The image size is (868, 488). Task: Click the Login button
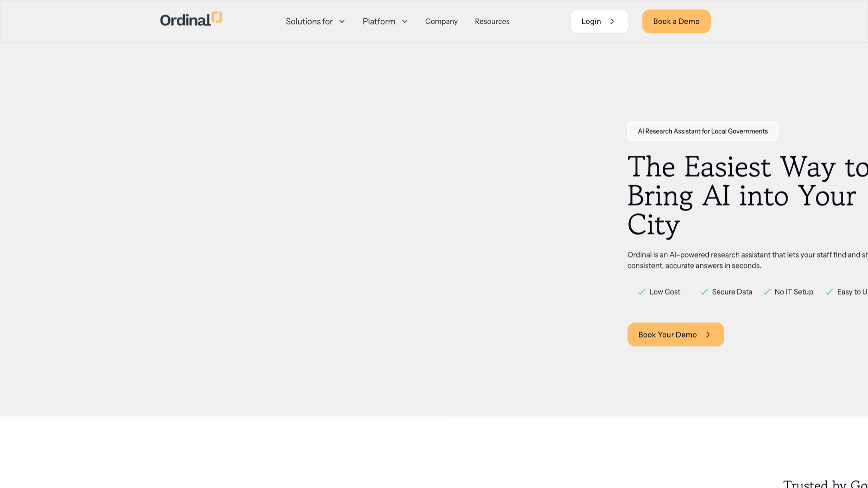click(x=599, y=21)
